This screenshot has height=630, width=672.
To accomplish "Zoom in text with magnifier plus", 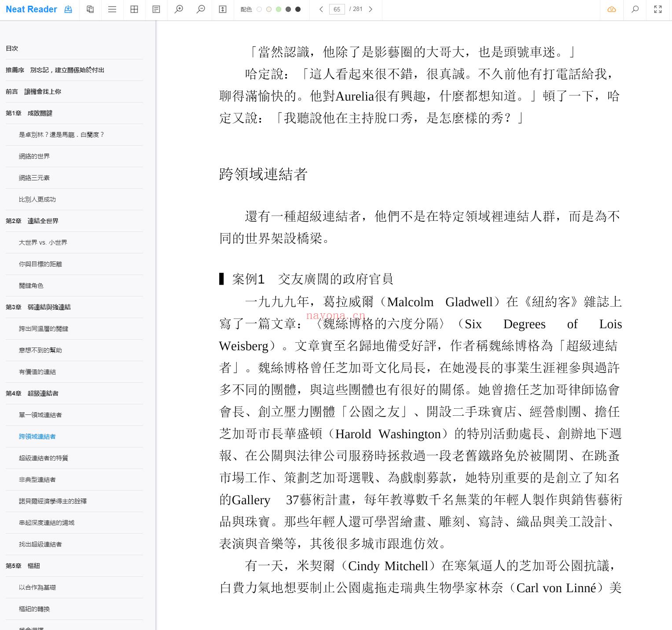I will pyautogui.click(x=179, y=9).
